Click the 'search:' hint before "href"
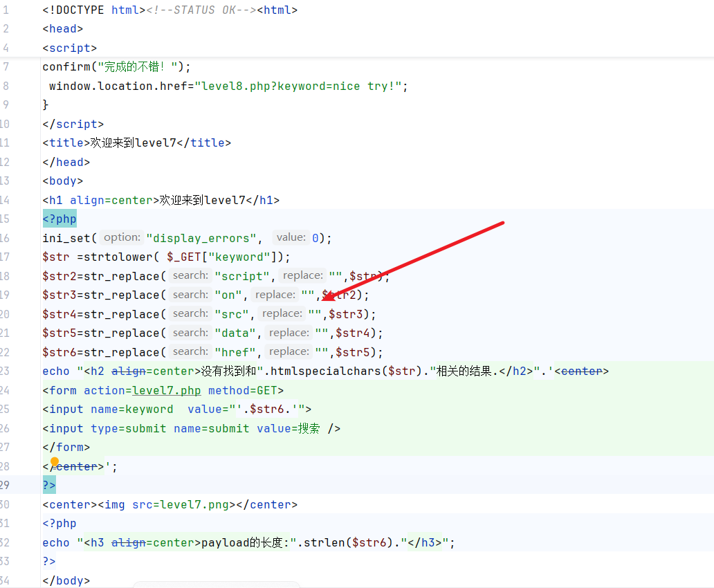Screen dimensions: 714x588 click(190, 351)
